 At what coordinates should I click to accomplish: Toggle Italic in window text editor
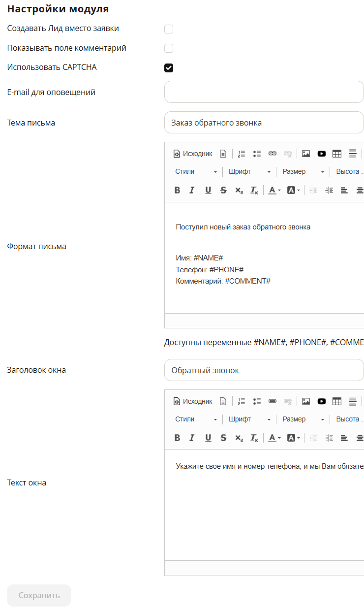click(x=192, y=438)
